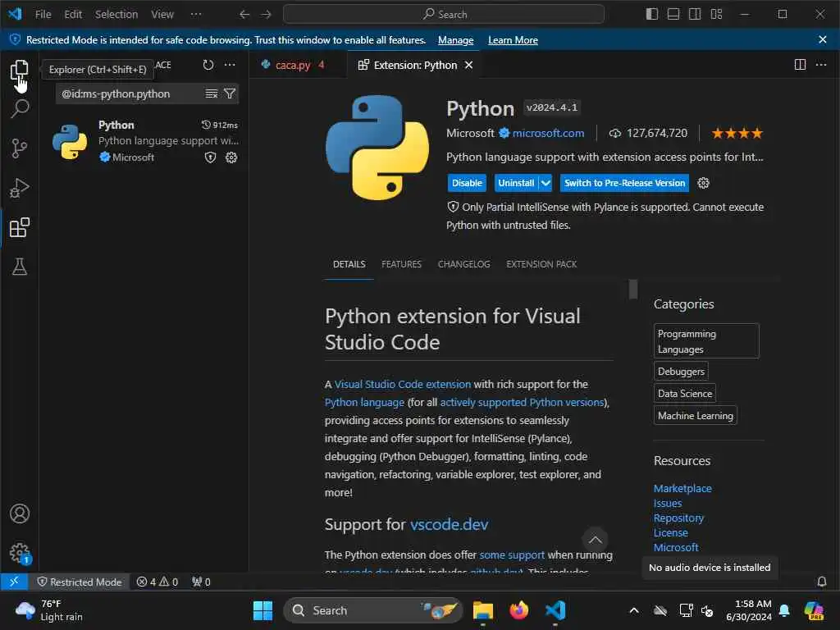Split the editor right

tap(800, 65)
